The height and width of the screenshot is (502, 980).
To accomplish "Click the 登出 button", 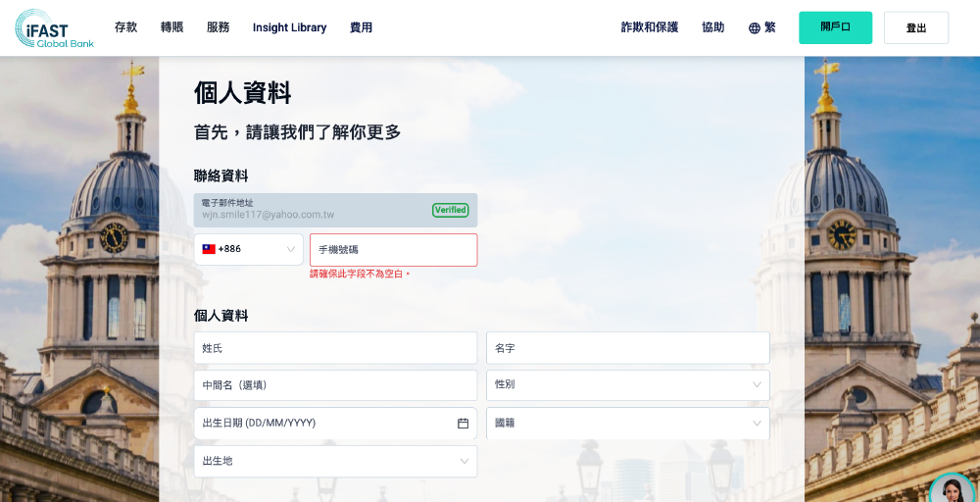I will (915, 27).
